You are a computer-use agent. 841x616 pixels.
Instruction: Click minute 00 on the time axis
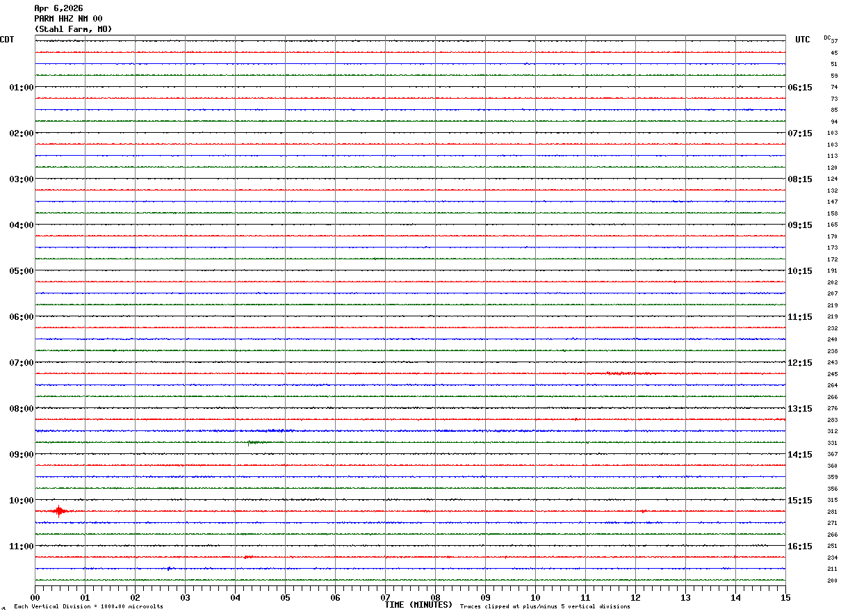point(35,597)
